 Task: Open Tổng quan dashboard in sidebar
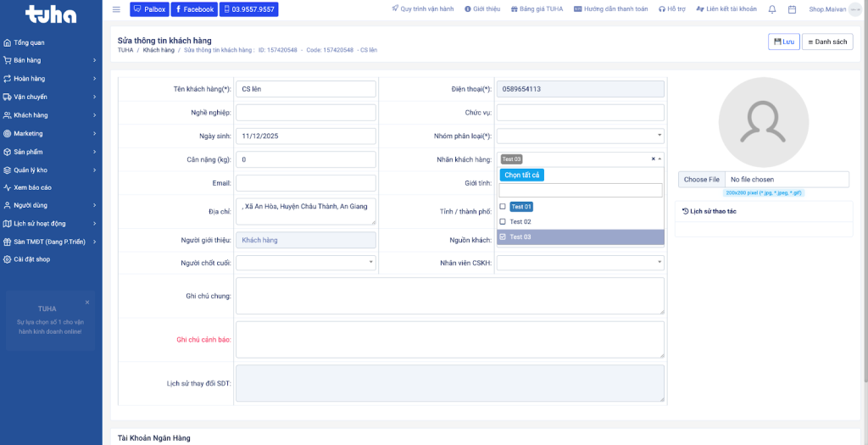(29, 42)
